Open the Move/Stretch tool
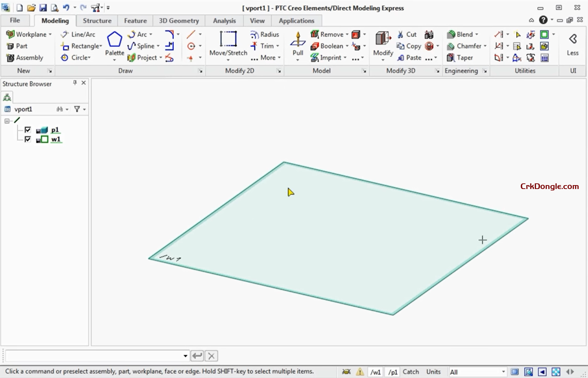This screenshot has height=378, width=588. tap(228, 44)
